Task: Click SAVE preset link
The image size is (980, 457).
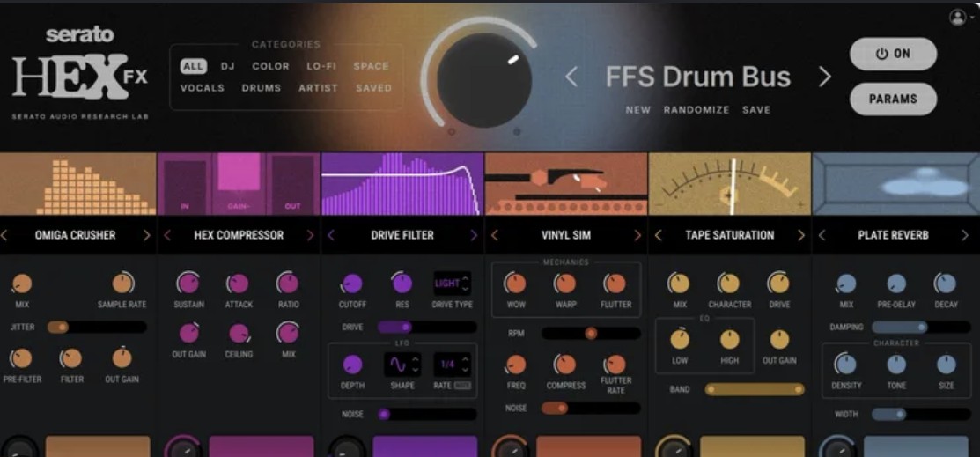Action: (756, 110)
